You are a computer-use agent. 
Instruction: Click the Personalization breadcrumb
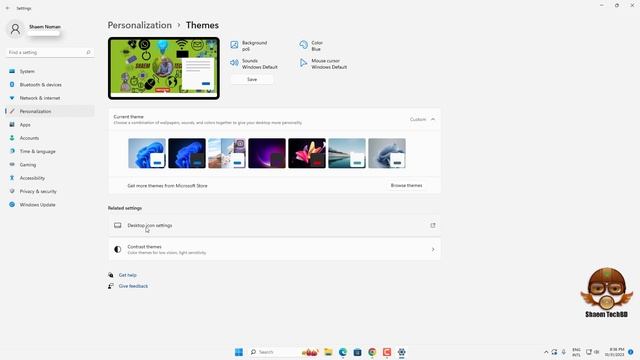click(140, 25)
